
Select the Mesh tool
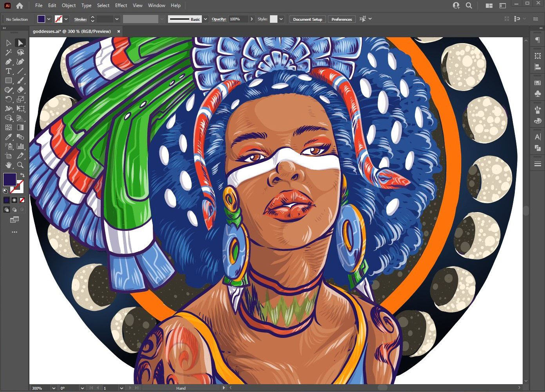[x=9, y=127]
